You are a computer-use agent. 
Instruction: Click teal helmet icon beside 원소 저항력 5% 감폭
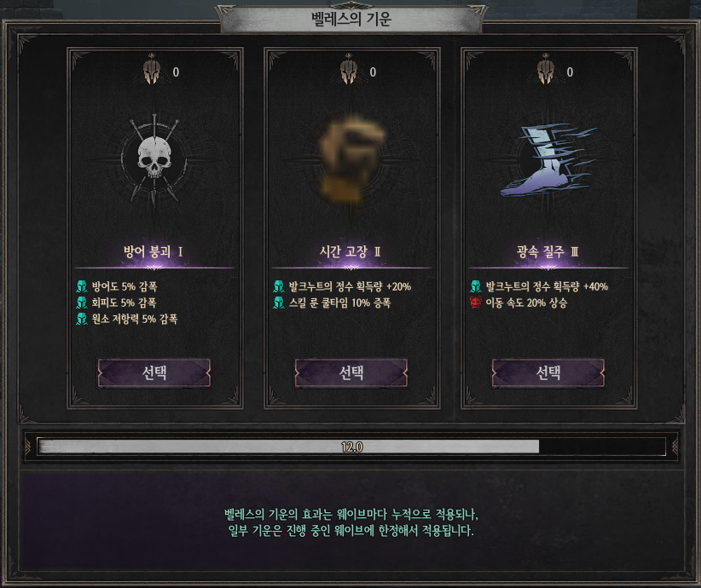(x=82, y=319)
